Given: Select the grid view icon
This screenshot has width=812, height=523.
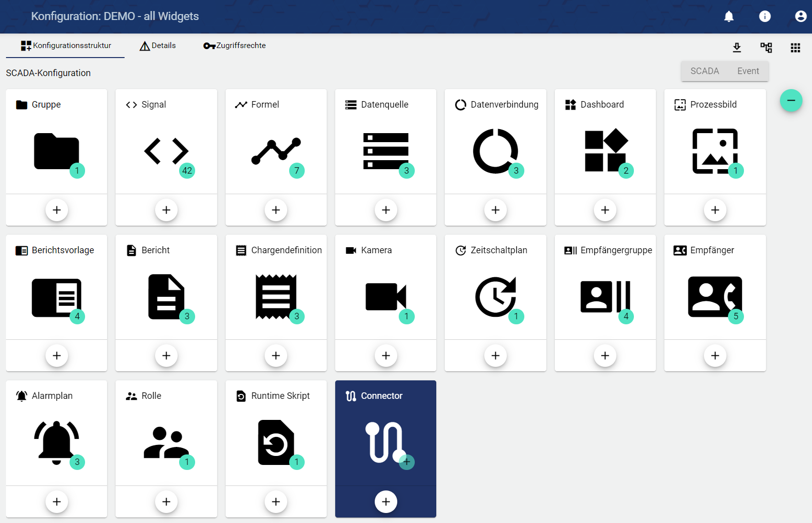Looking at the screenshot, I should tap(795, 48).
